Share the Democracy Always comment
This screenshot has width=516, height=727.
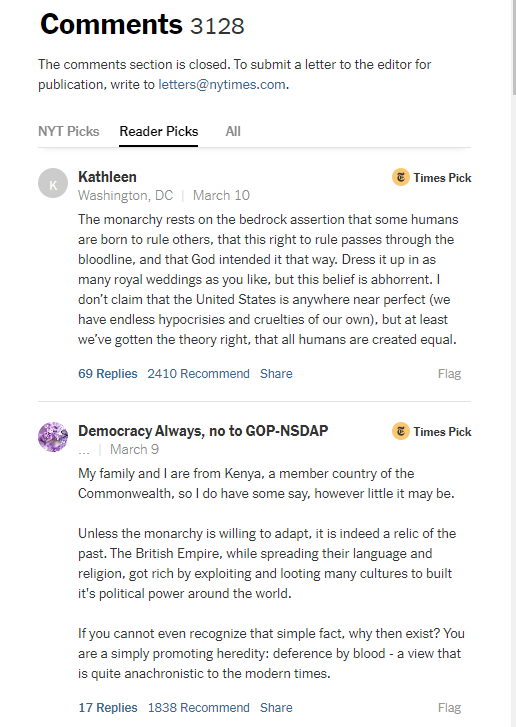pos(276,708)
